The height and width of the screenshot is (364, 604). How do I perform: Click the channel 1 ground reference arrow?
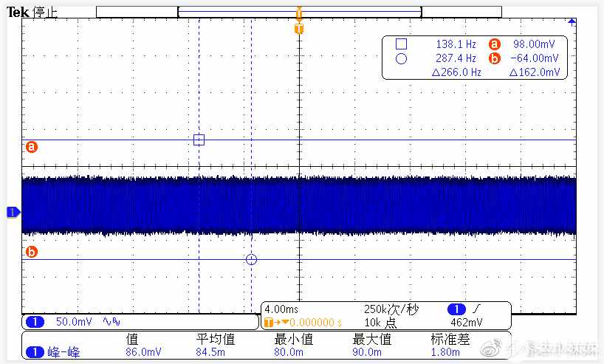point(13,212)
